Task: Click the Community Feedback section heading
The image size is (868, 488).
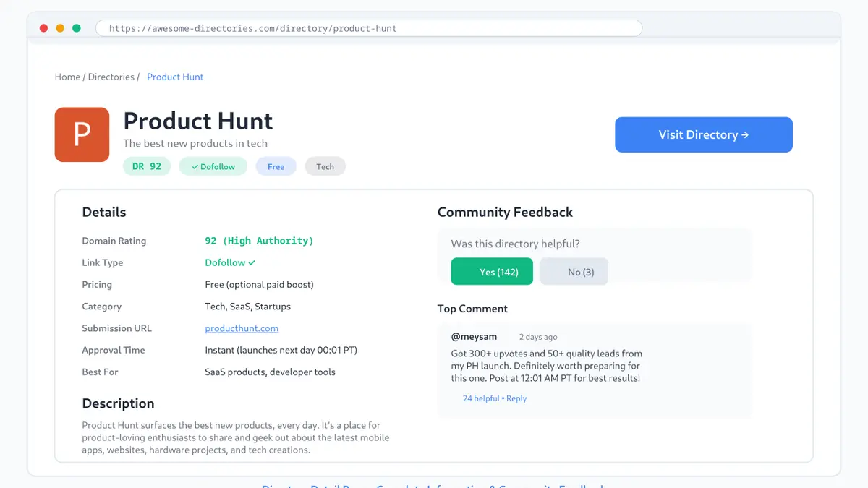Action: click(x=504, y=212)
